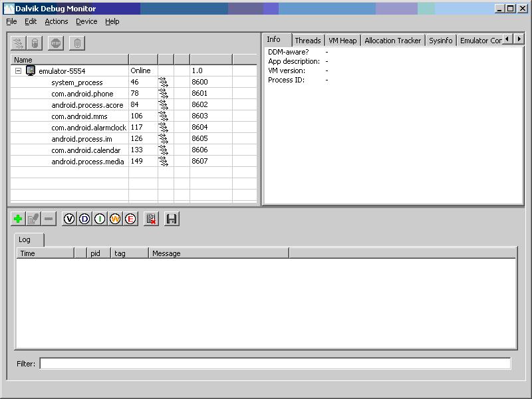Click the port value 8600
Image resolution: width=532 pixels, height=399 pixels.
[199, 82]
